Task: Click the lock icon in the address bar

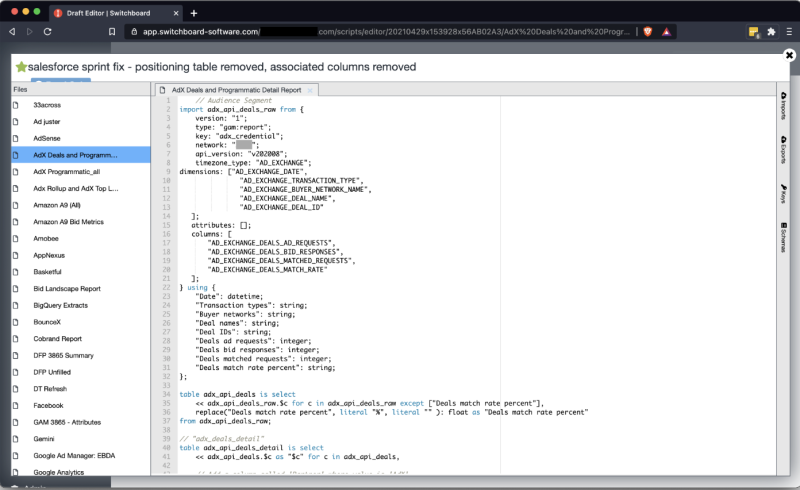Action: click(x=134, y=32)
